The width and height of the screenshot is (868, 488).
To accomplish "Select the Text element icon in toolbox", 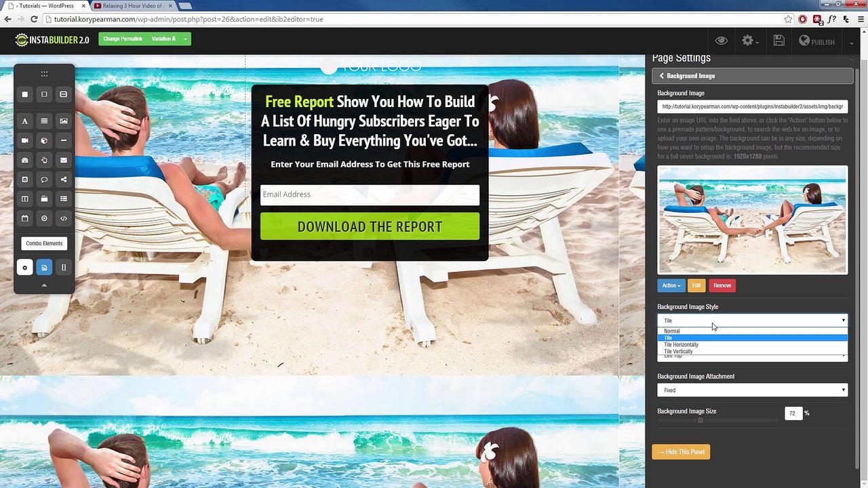I will (25, 121).
